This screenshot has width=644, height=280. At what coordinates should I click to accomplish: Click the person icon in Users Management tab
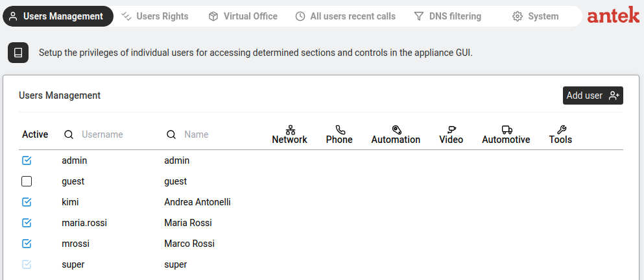pos(13,16)
